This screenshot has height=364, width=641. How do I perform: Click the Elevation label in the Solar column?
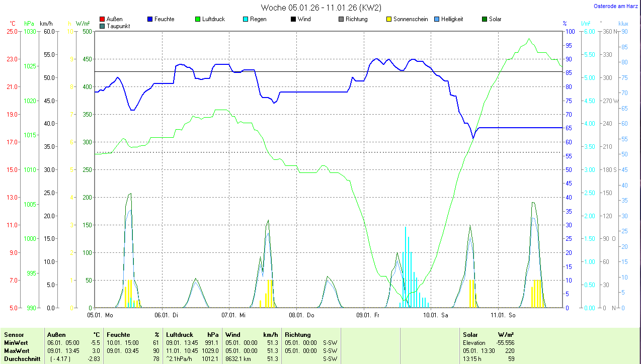coord(474,343)
